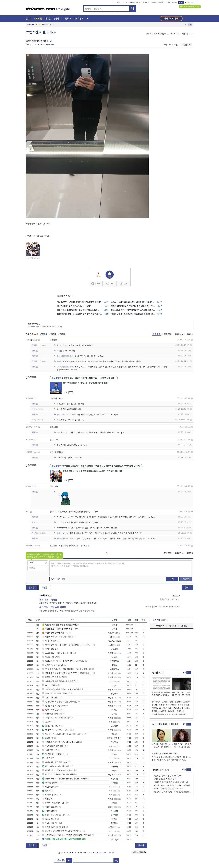Open resizeImage_020250529_132719.jpg attachment link
219x868 pixels.
pyautogui.click(x=45, y=327)
